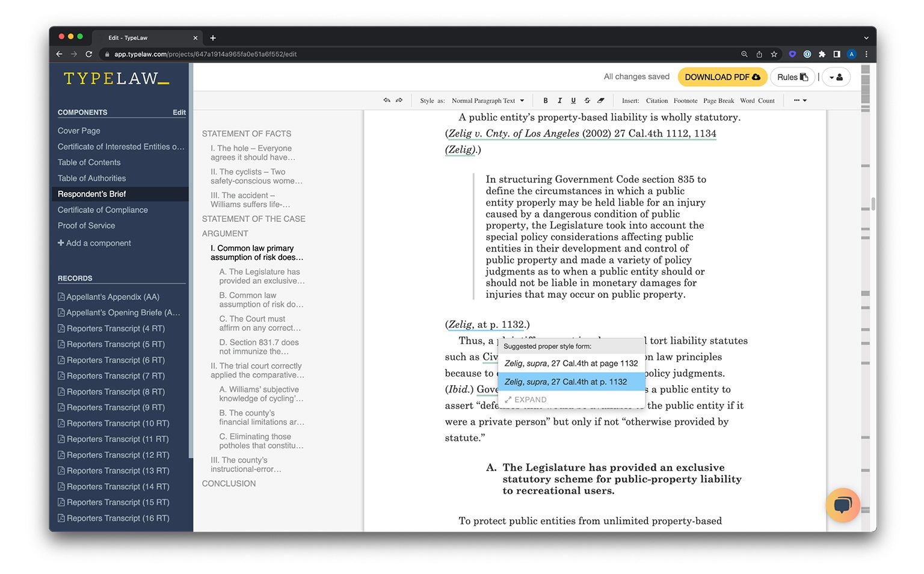
Task: Click the '(Zelig, at p. 1132.)' citation
Action: [487, 324]
